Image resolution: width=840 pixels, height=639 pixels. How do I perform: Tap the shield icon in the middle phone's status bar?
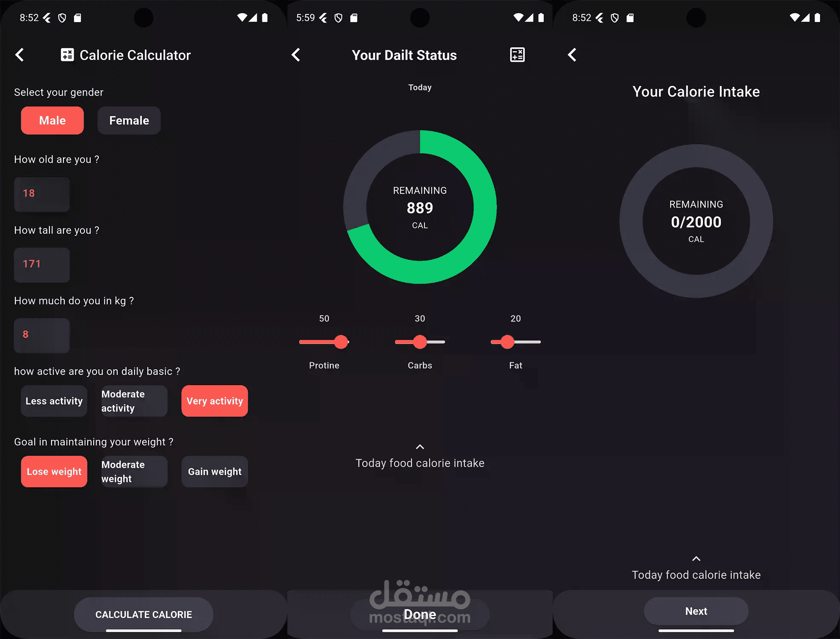pos(338,18)
